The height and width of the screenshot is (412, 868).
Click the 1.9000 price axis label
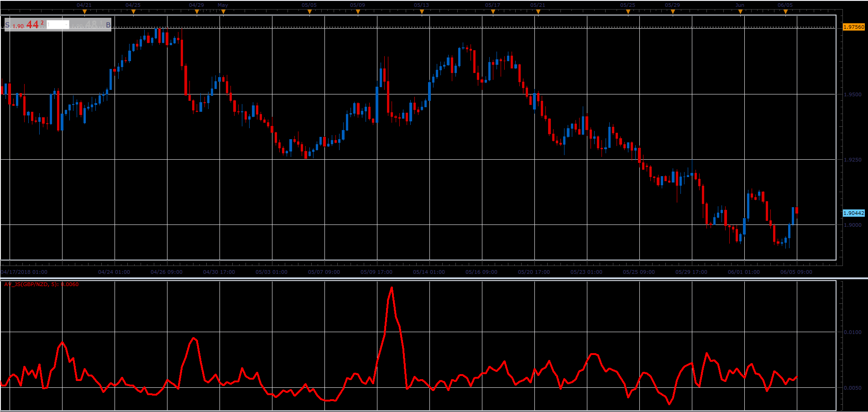point(853,225)
